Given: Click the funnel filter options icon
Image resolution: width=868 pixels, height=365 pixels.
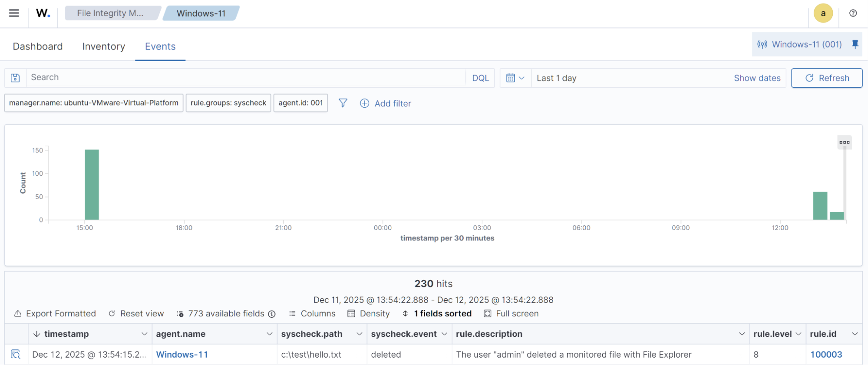Looking at the screenshot, I should tap(343, 103).
